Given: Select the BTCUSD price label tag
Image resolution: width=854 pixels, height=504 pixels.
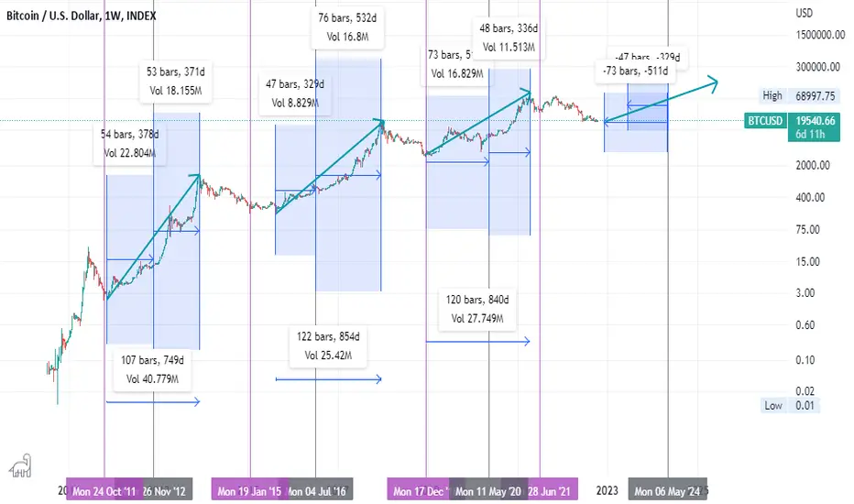Looking at the screenshot, I should (x=765, y=121).
